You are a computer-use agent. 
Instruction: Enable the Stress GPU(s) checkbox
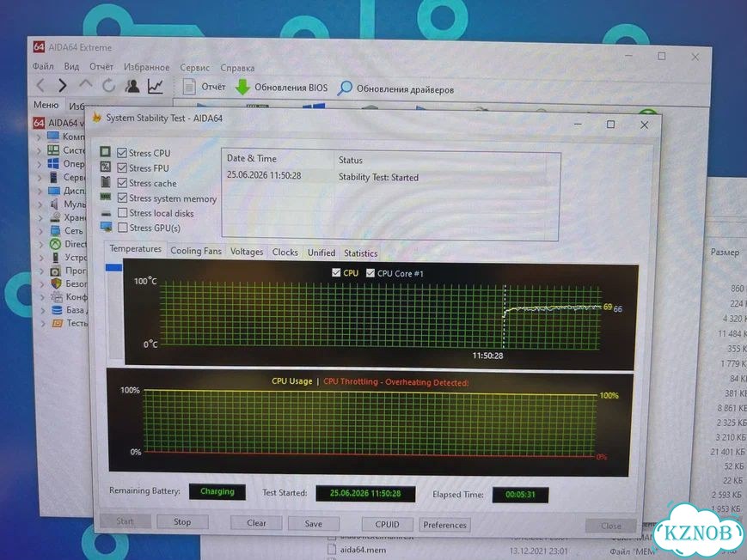(123, 227)
